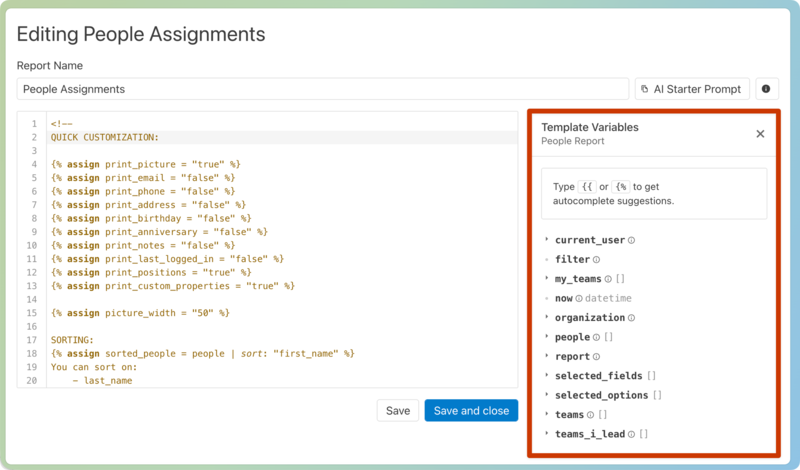Click the info icon next to organization
The image size is (800, 470).
(631, 318)
